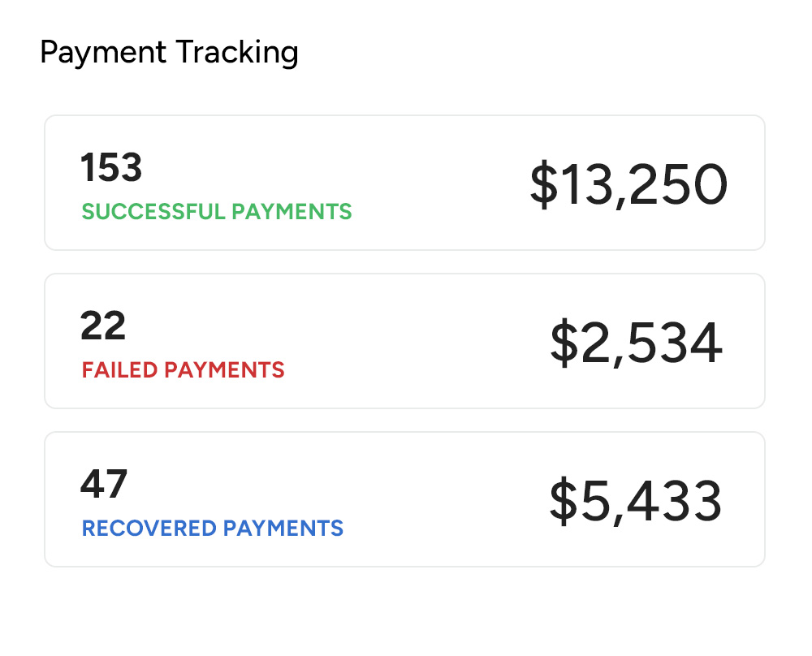Click the word Tracking in the heading

click(x=237, y=53)
